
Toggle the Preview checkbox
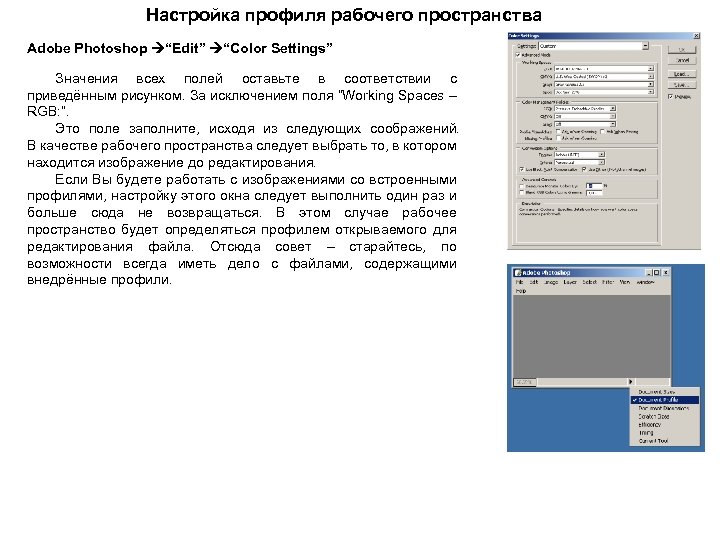670,96
